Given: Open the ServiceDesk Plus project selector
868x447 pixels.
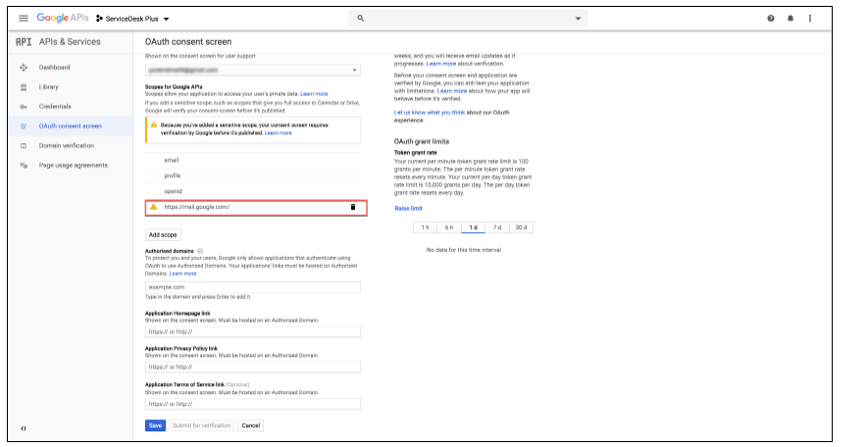Looking at the screenshot, I should coord(133,19).
